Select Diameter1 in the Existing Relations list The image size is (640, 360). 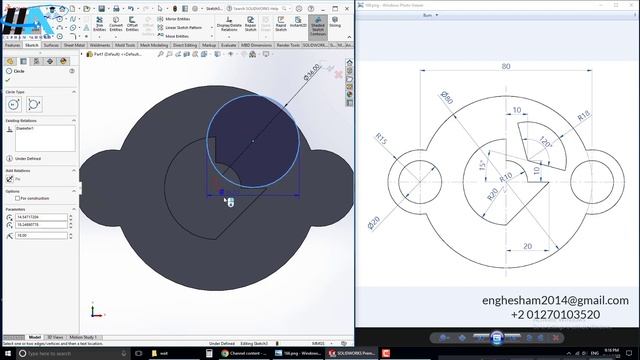25,129
